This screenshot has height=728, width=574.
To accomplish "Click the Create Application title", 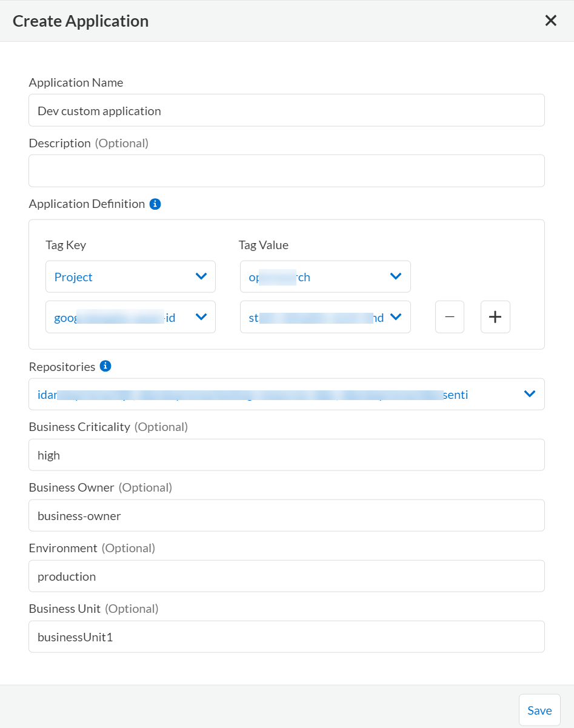I will click(81, 21).
